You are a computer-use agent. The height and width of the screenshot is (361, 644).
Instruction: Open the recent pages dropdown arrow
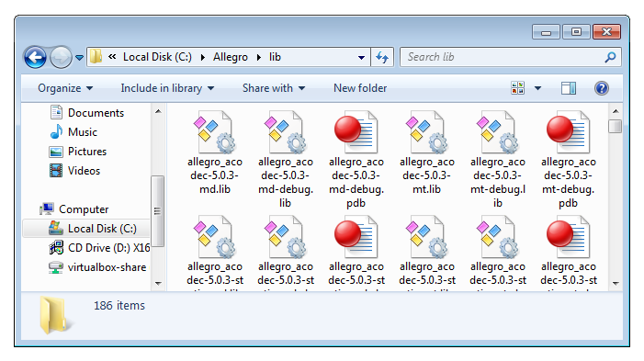pos(79,58)
